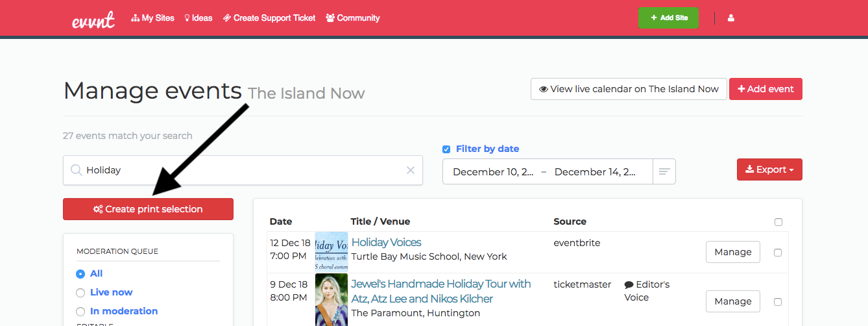Open the Ideas page

click(199, 18)
